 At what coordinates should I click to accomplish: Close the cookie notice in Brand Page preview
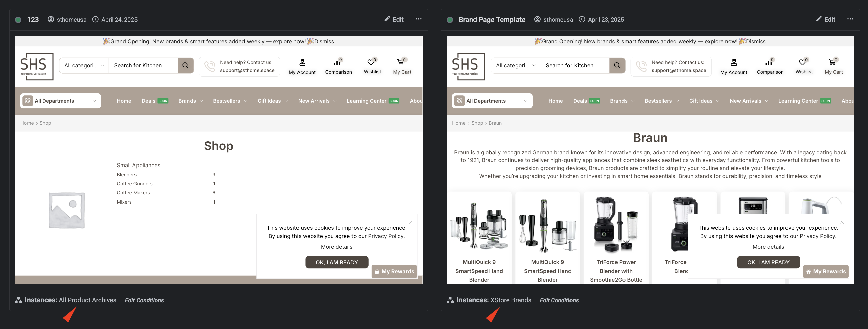842,222
